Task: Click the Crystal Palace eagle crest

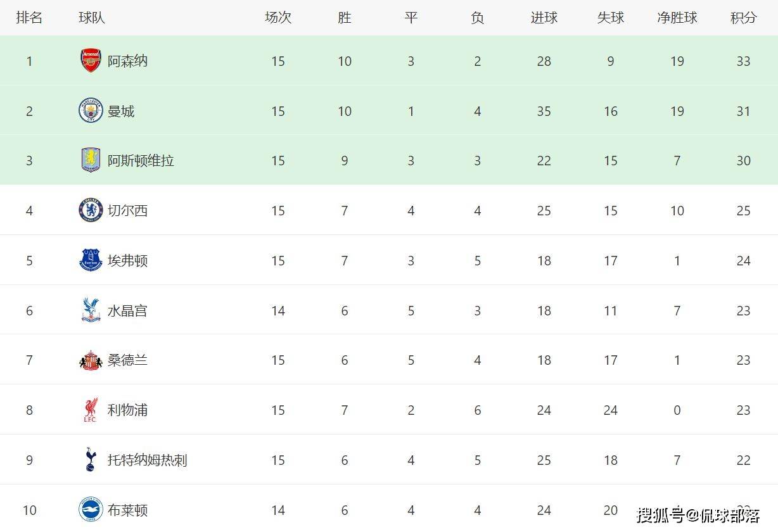Action: (91, 310)
